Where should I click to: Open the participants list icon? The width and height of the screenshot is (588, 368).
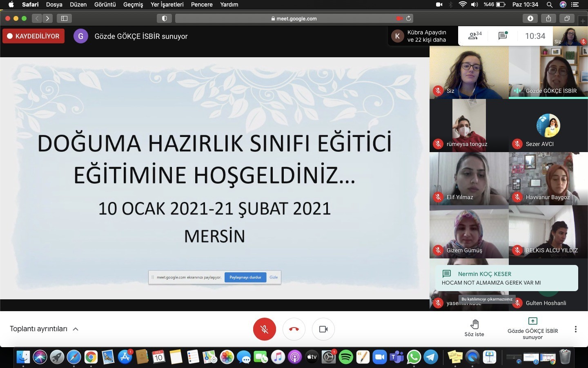474,36
